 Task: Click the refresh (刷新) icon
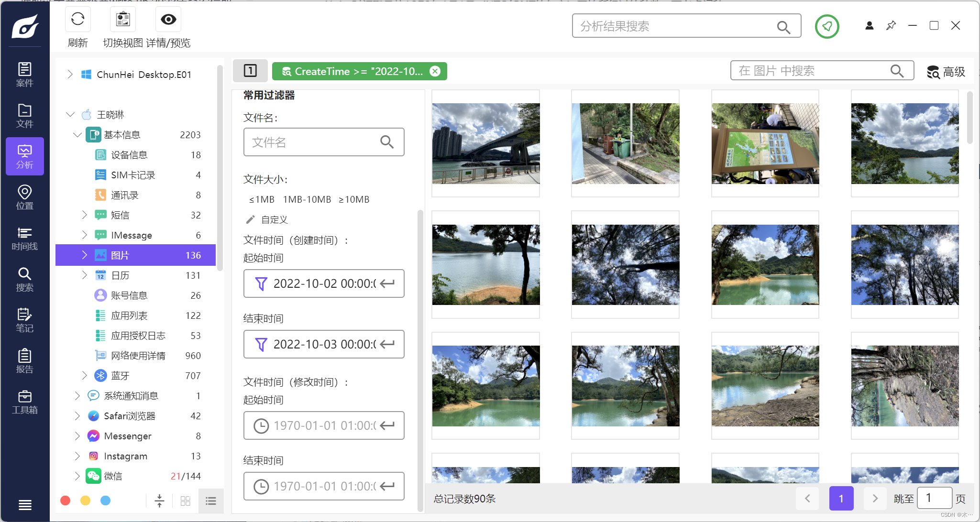(77, 20)
